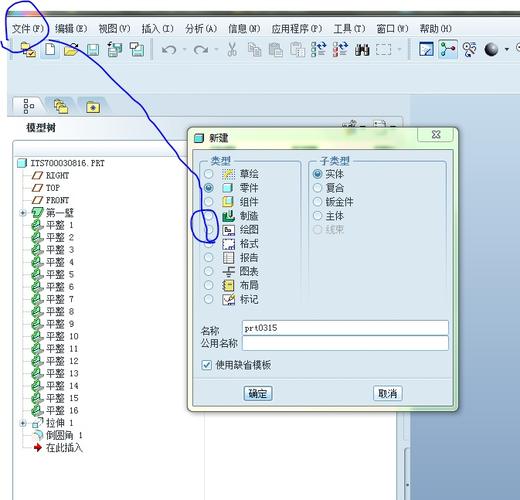Open the undo history dropdown arrow

pos(184,50)
